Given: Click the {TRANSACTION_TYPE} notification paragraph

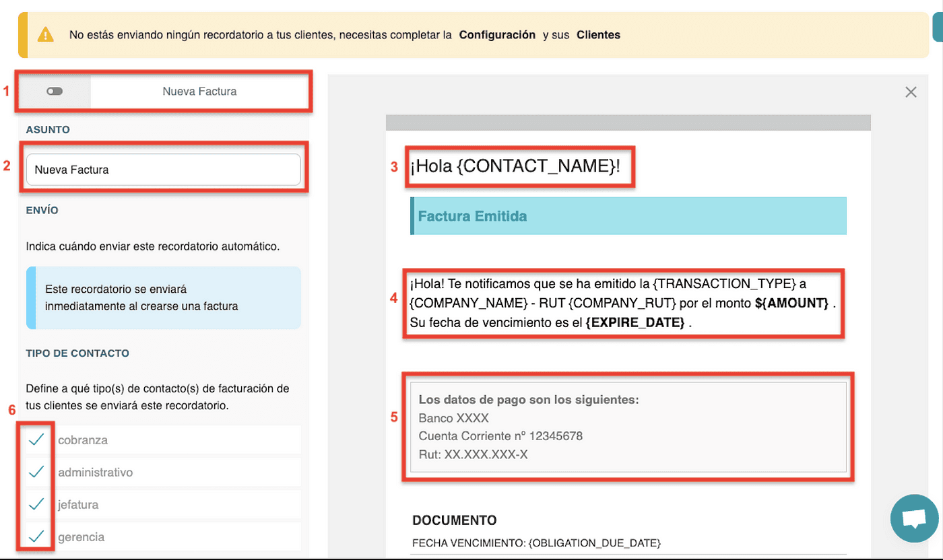Looking at the screenshot, I should 623,302.
